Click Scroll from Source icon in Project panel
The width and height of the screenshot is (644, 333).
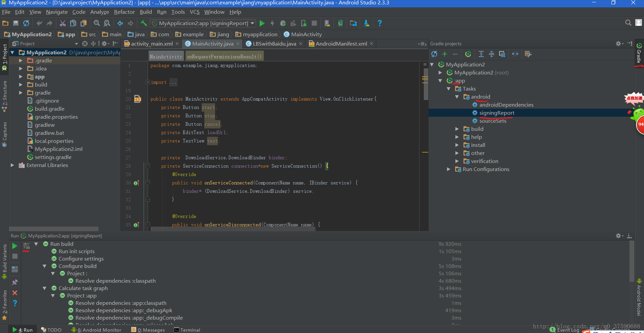point(85,44)
